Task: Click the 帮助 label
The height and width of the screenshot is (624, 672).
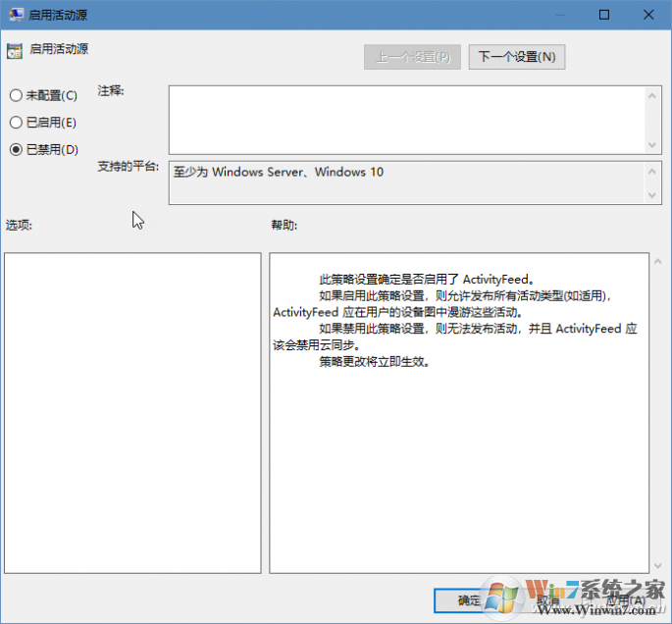Action: (x=284, y=225)
